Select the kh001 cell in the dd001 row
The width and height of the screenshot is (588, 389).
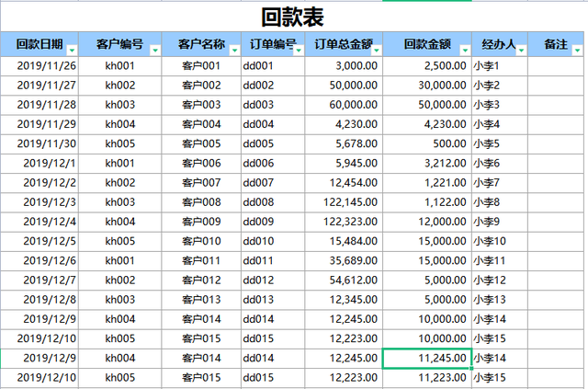(120, 66)
